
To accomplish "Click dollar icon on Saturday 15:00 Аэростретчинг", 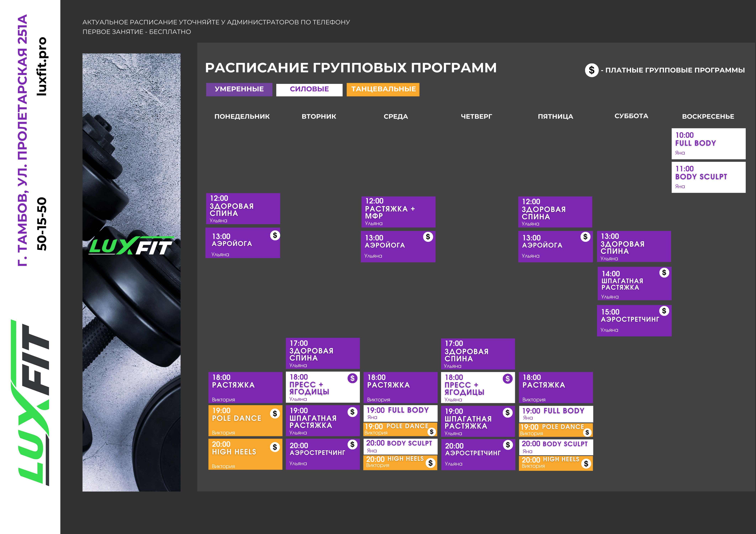I will 664,311.
